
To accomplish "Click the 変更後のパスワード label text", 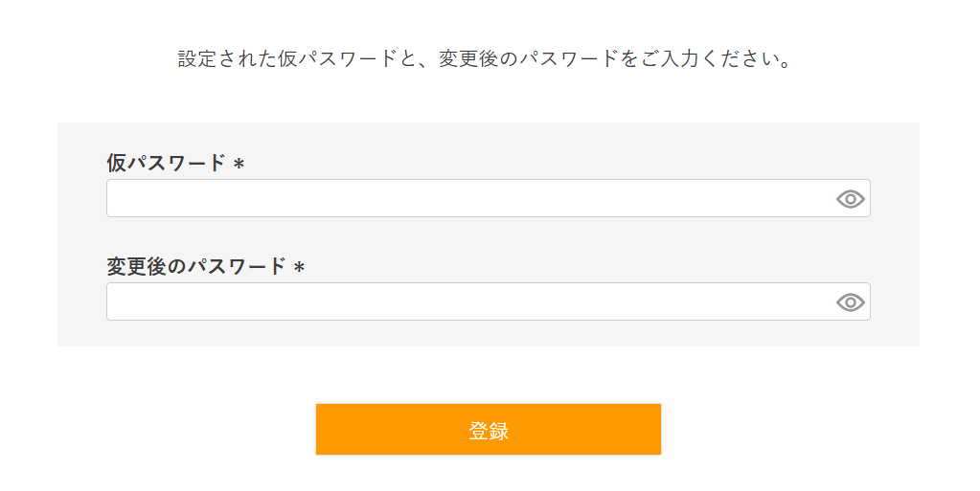I will click(x=196, y=267).
